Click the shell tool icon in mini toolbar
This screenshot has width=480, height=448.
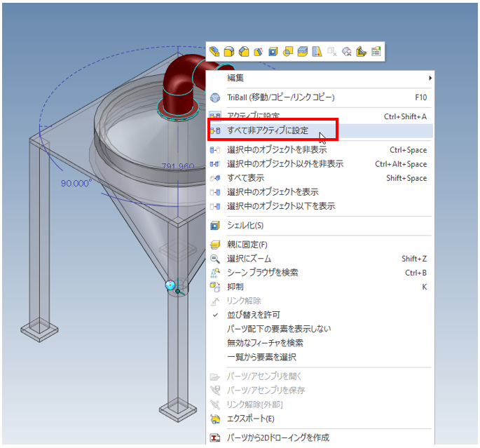(x=273, y=51)
